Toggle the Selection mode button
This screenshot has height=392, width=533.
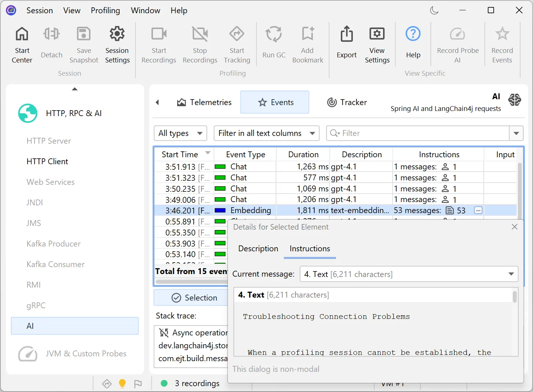point(196,298)
